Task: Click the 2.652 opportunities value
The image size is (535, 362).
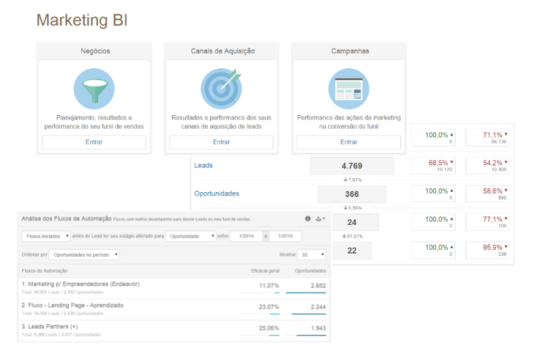Action: coord(318,286)
